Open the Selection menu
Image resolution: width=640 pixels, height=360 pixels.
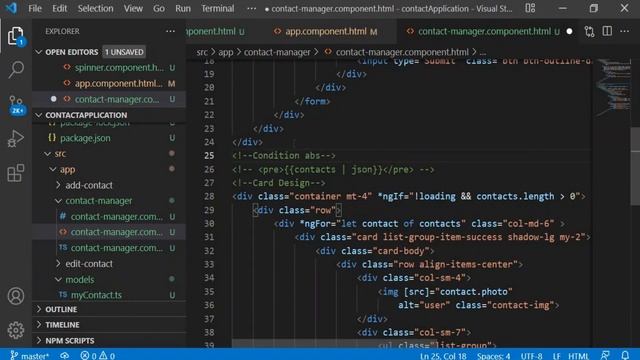point(96,8)
